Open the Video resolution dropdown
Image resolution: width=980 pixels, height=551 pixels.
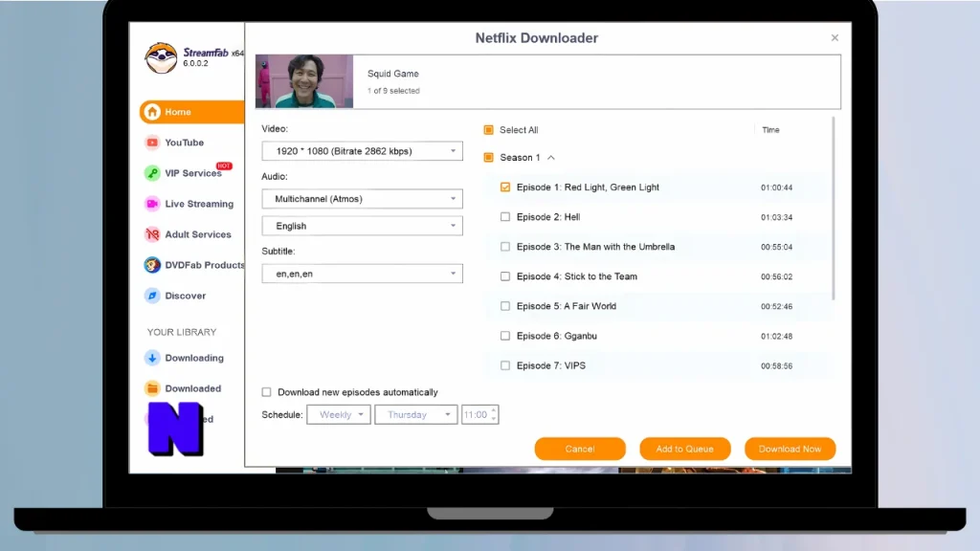click(363, 151)
